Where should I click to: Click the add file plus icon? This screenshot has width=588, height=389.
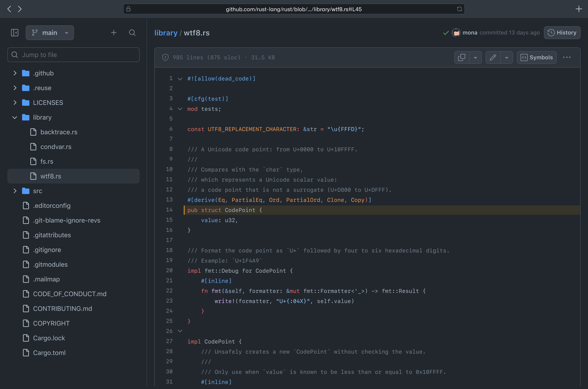click(114, 32)
